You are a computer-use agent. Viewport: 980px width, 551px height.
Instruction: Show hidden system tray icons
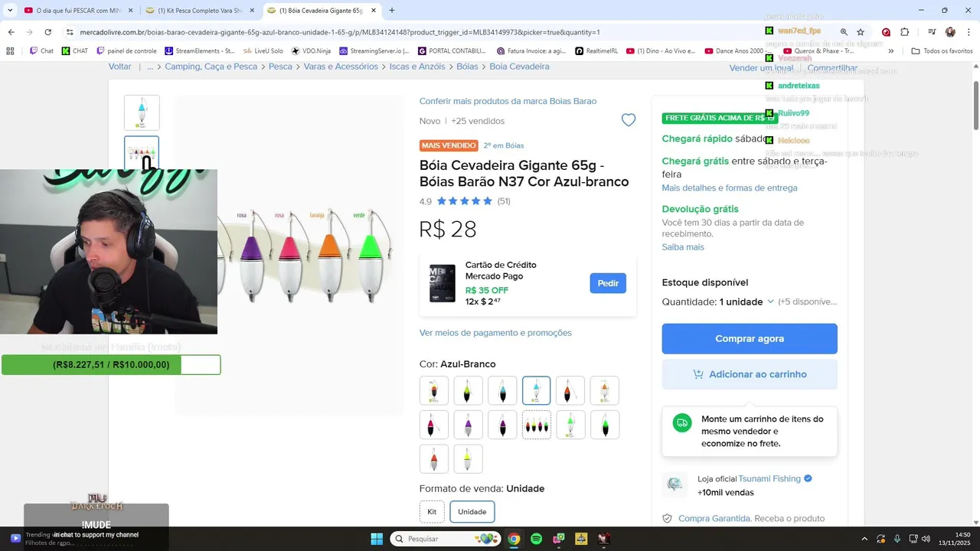(x=864, y=539)
